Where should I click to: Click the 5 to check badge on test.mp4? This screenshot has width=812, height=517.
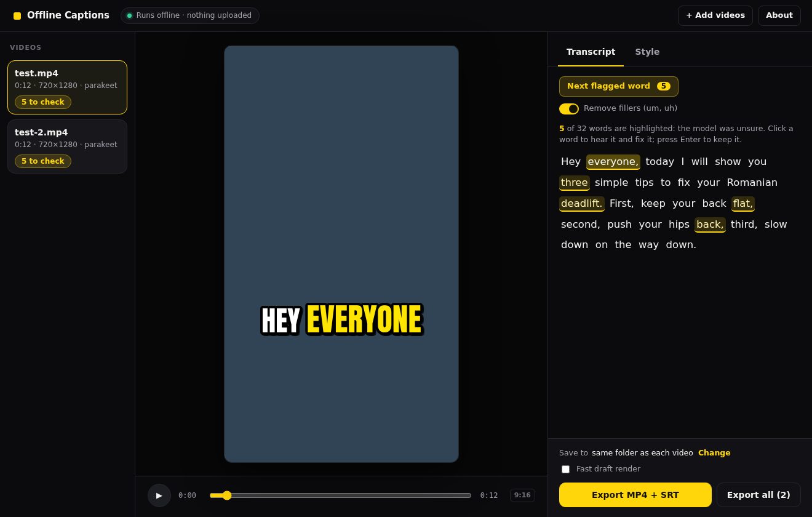43,102
